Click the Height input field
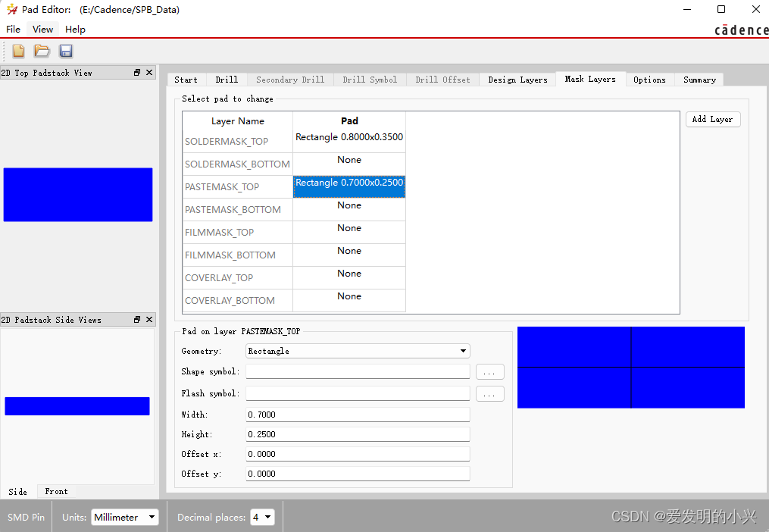This screenshot has width=769, height=532. 358,434
